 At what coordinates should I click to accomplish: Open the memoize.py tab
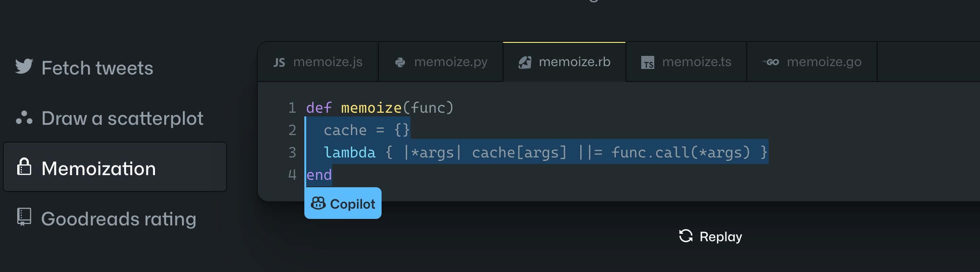[x=441, y=62]
